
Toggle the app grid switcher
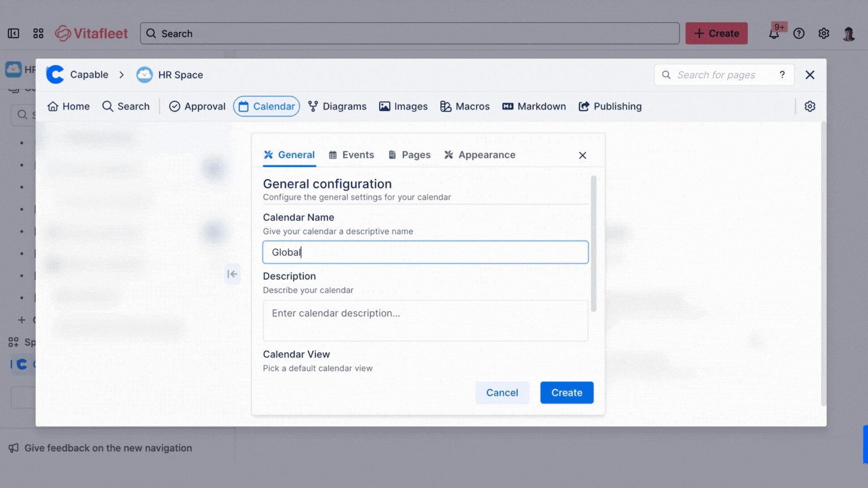point(38,33)
